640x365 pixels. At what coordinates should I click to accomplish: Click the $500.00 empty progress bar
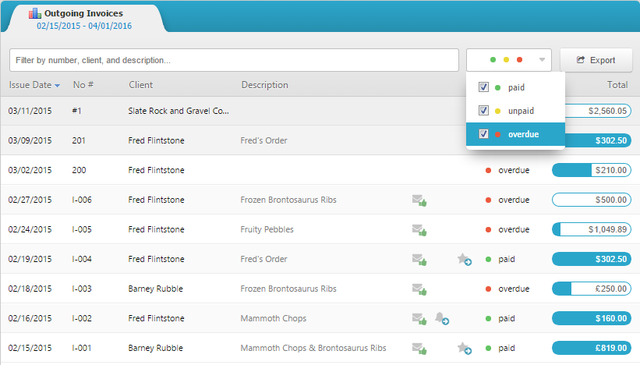click(x=591, y=200)
